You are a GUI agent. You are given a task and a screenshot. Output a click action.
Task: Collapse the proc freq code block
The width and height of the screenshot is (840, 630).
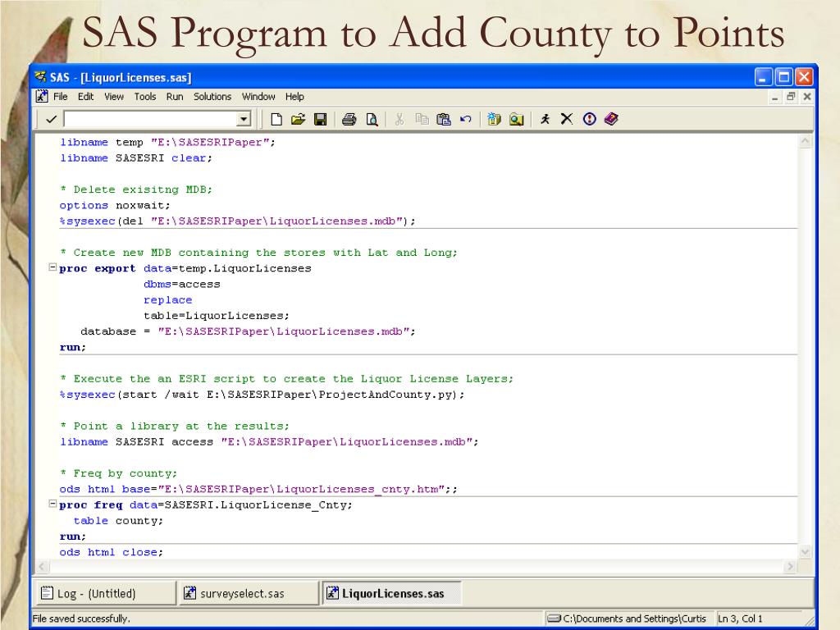tap(52, 504)
